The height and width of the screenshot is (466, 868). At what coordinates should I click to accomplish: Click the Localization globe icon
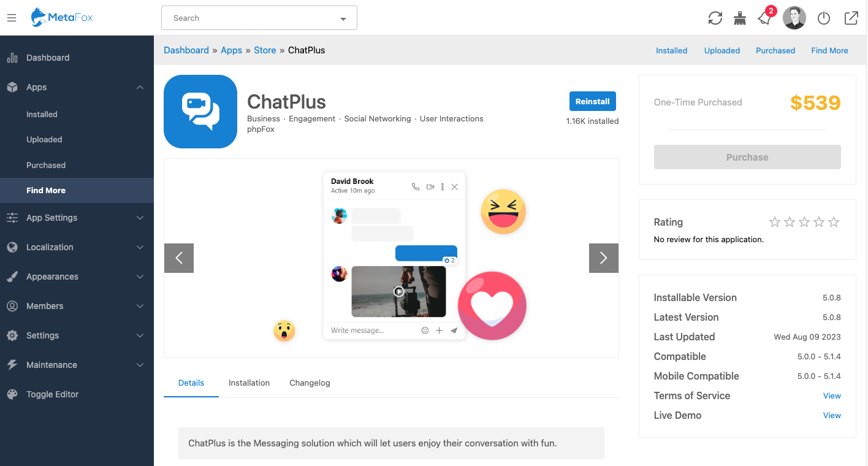click(x=12, y=247)
